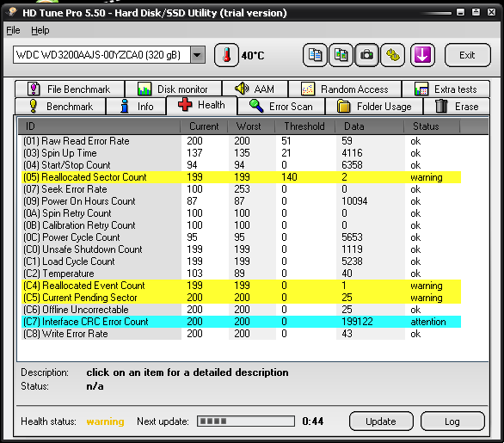Copy screenshot to clipboard toolbar icon
This screenshot has height=443, width=504.
(341, 55)
